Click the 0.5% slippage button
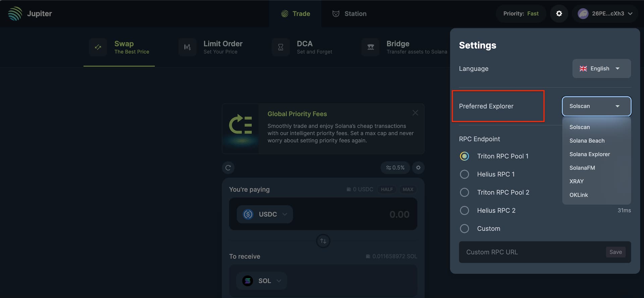The image size is (644, 298). (395, 168)
